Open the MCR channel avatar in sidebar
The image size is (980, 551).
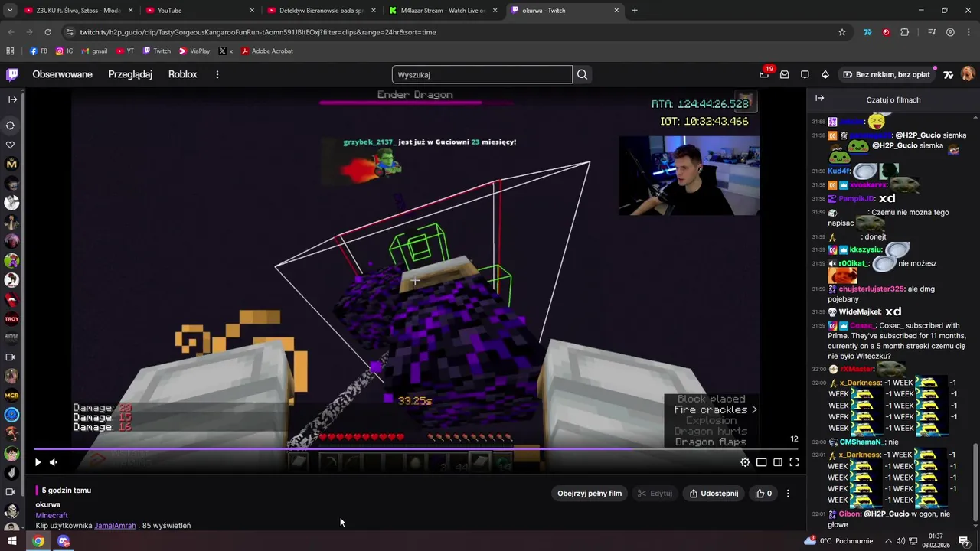pyautogui.click(x=11, y=396)
